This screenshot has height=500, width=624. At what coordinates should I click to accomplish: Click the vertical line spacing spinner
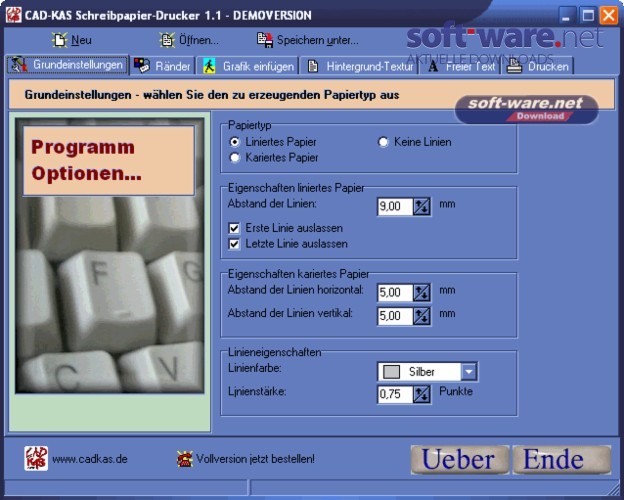point(422,316)
